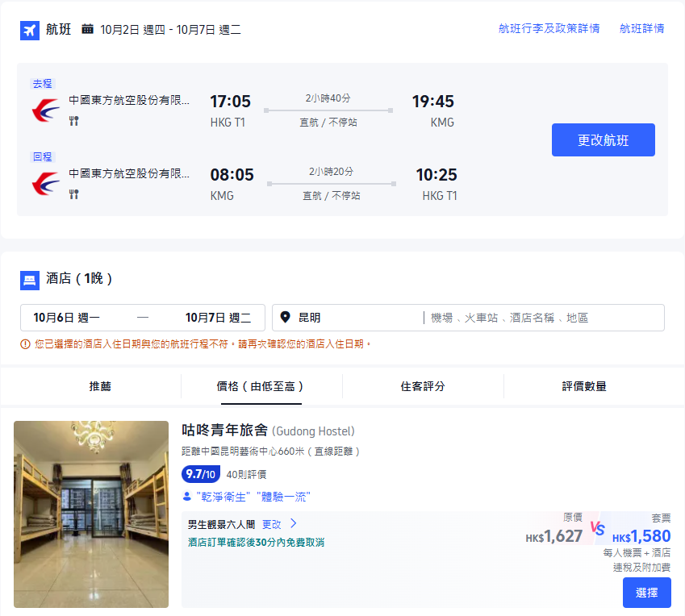Click the meal icon on return flight
Image resolution: width=685 pixels, height=616 pixels.
74,194
